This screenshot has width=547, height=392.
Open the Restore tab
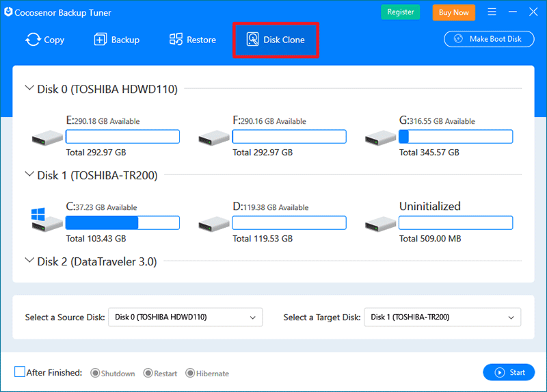(193, 40)
